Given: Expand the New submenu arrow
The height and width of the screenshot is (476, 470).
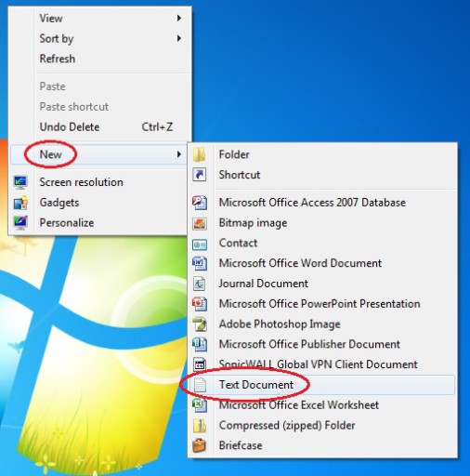Looking at the screenshot, I should tap(179, 154).
